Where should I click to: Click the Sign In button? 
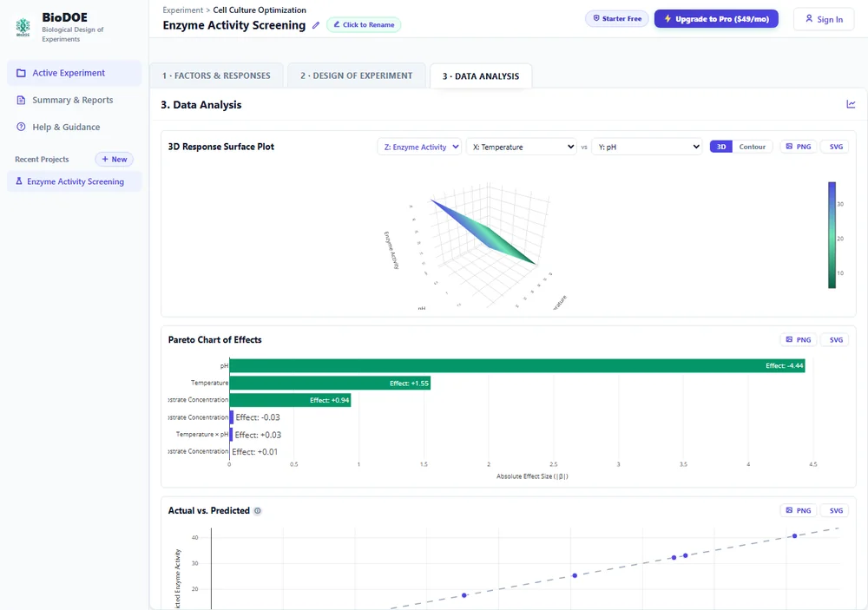coord(824,19)
